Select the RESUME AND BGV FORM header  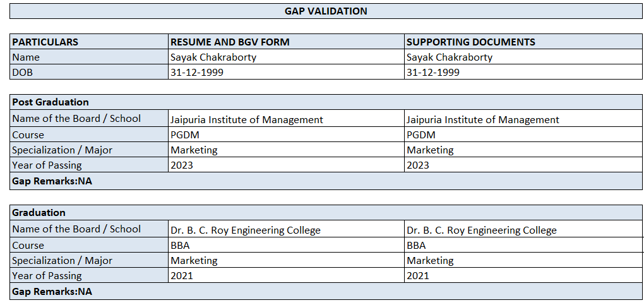point(230,42)
